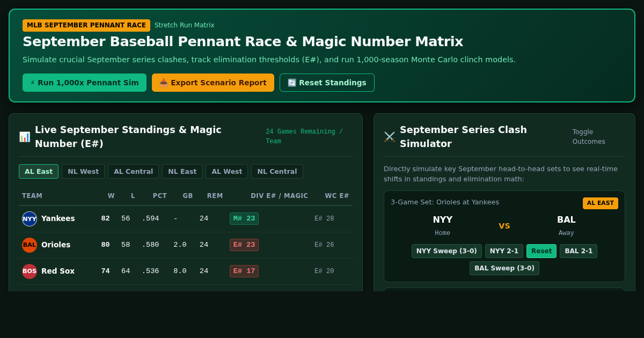Click the crossed swords Simulator icon
The height and width of the screenshot is (338, 644).
(x=390, y=137)
